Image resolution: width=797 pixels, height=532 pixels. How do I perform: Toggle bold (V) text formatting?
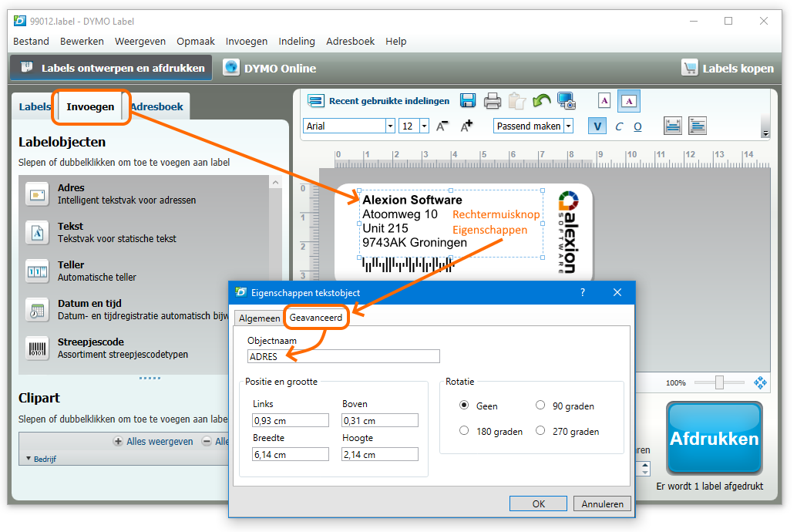(x=597, y=126)
